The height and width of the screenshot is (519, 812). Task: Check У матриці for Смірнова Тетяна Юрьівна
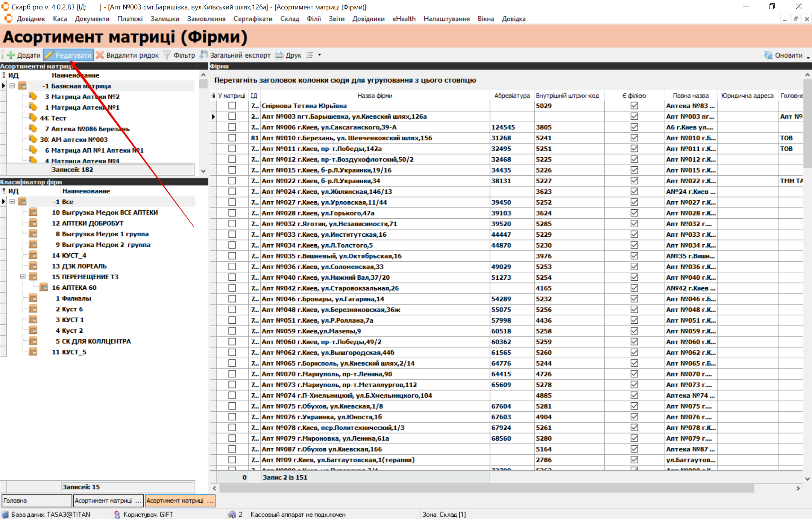pos(232,106)
